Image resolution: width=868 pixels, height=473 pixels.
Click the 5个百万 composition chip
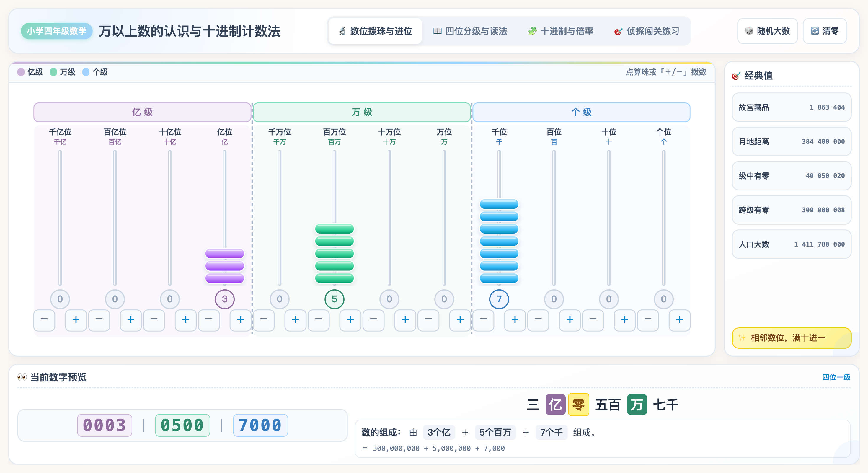pos(495,432)
